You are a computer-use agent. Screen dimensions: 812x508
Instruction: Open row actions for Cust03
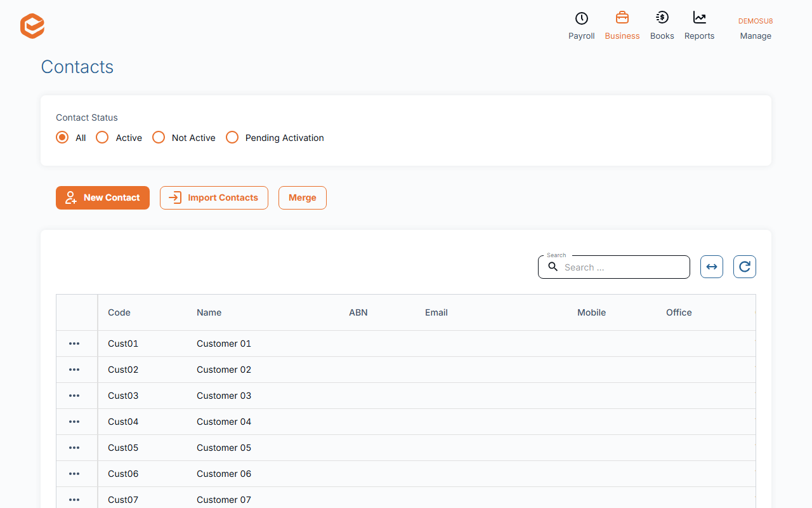point(74,396)
